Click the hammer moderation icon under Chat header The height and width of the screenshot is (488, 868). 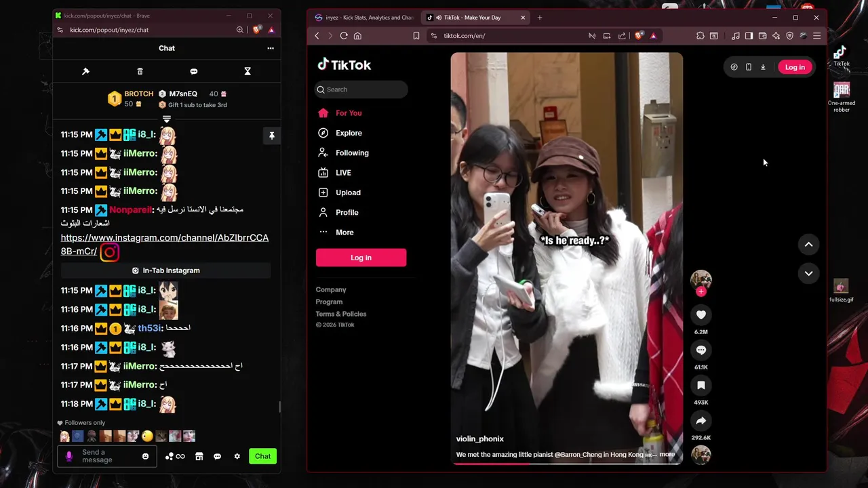pos(85,71)
